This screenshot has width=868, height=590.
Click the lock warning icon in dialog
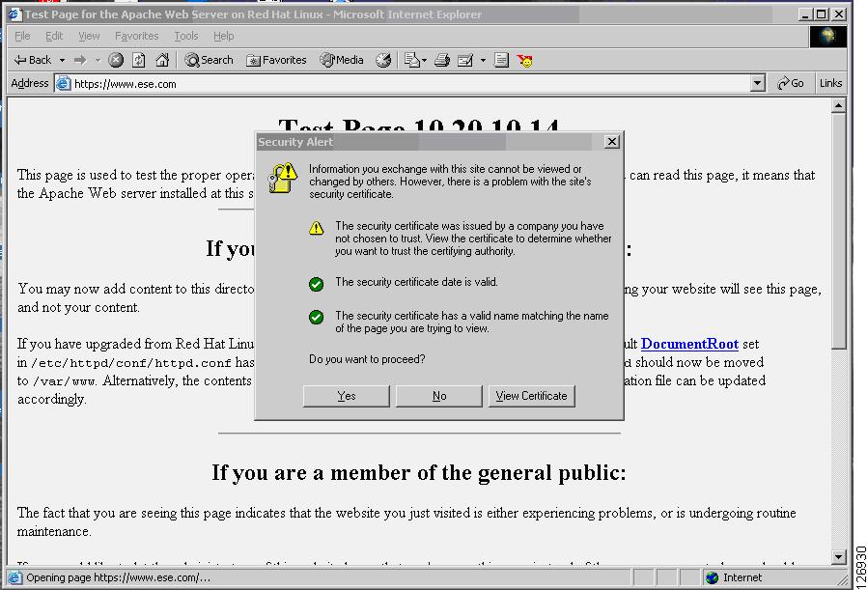[x=282, y=178]
